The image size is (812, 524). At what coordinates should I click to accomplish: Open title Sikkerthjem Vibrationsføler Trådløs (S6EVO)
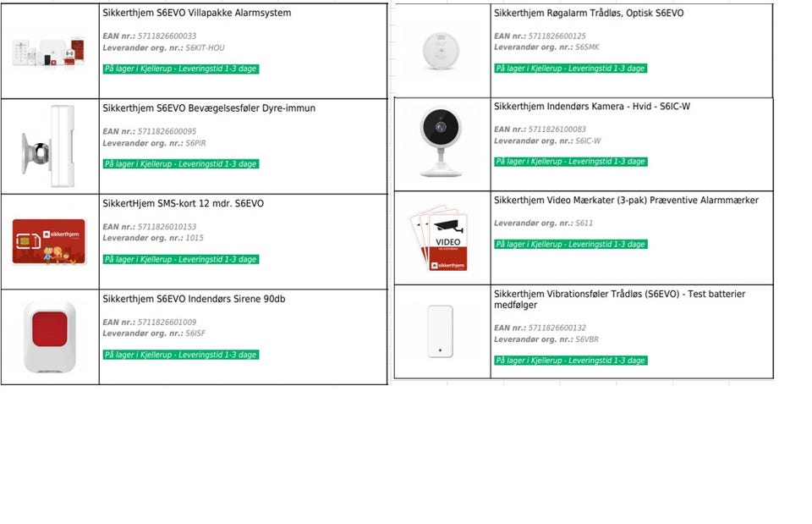[619, 300]
